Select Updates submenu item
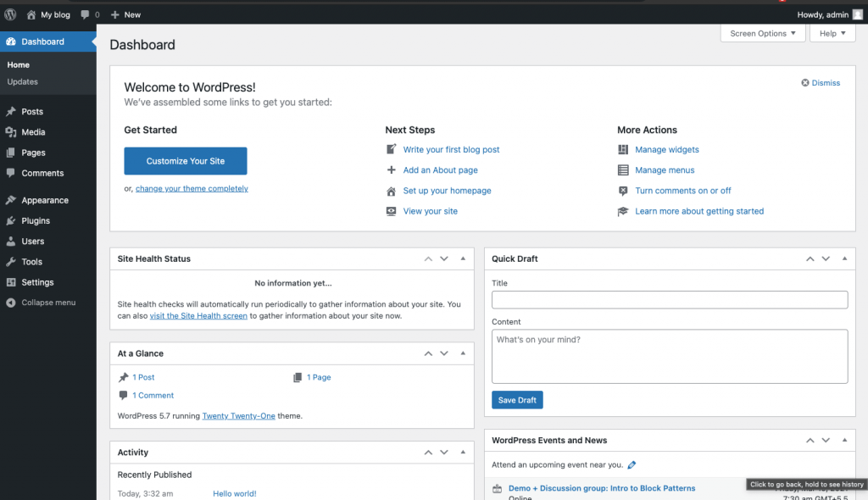 tap(23, 81)
